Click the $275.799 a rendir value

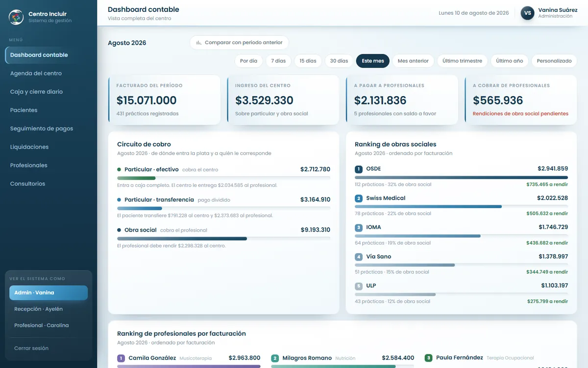(x=547, y=301)
